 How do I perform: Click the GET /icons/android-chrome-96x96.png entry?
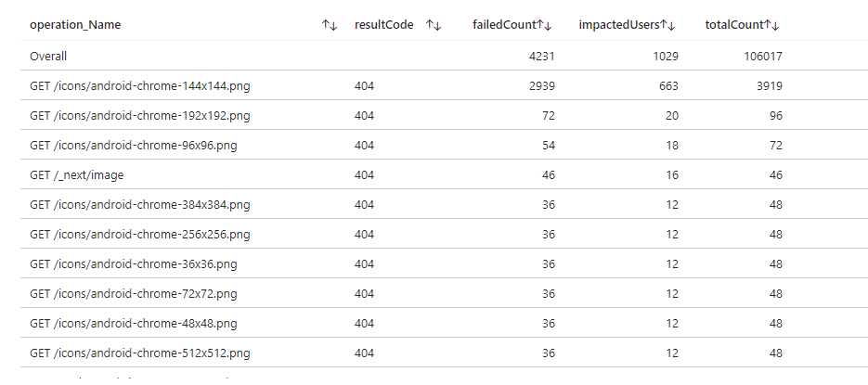[133, 146]
